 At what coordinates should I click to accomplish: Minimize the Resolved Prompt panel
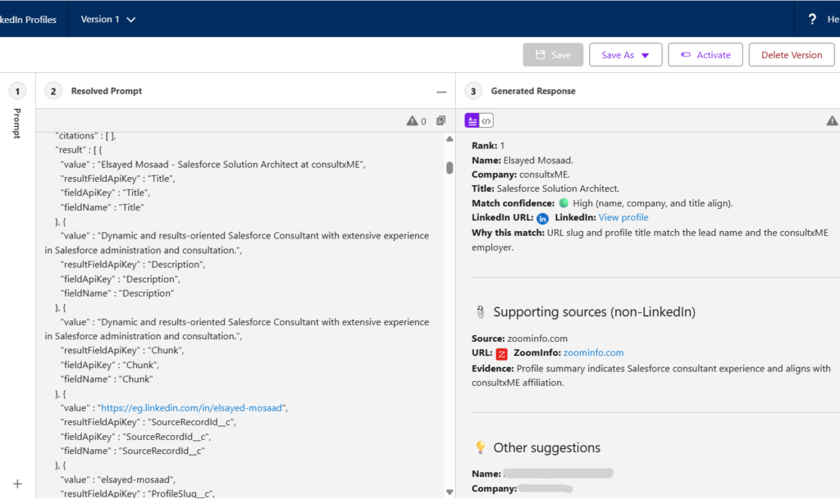(441, 92)
